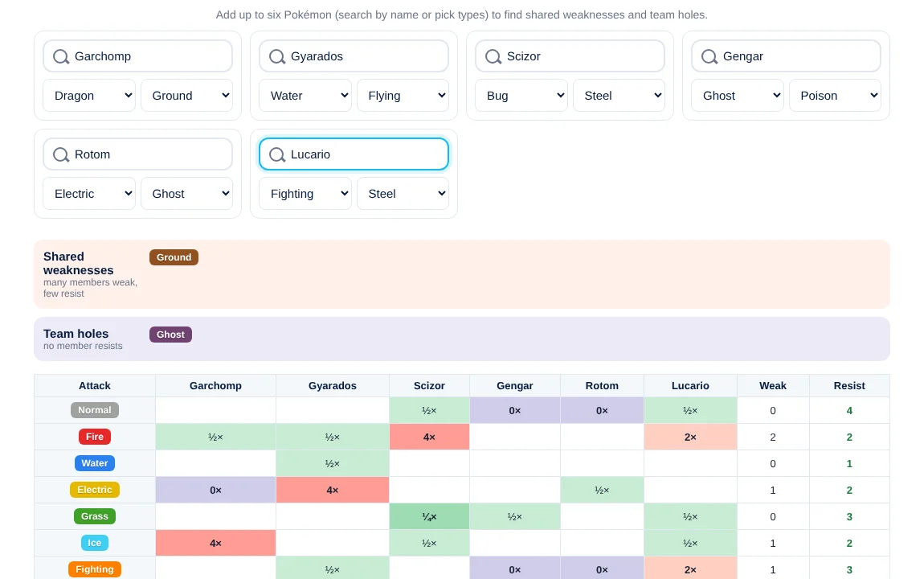Click Gengar's ½× Grass resistance cell
The height and width of the screenshot is (579, 924).
pyautogui.click(x=515, y=516)
